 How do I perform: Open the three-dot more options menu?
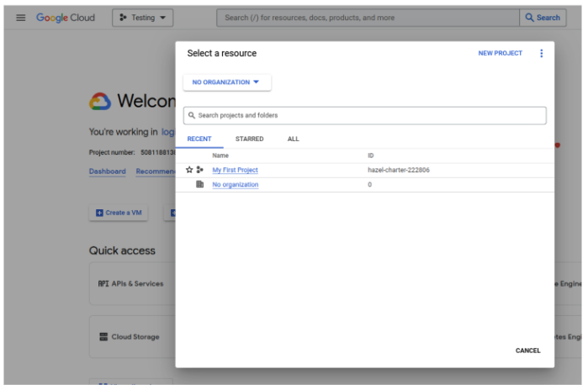[541, 54]
